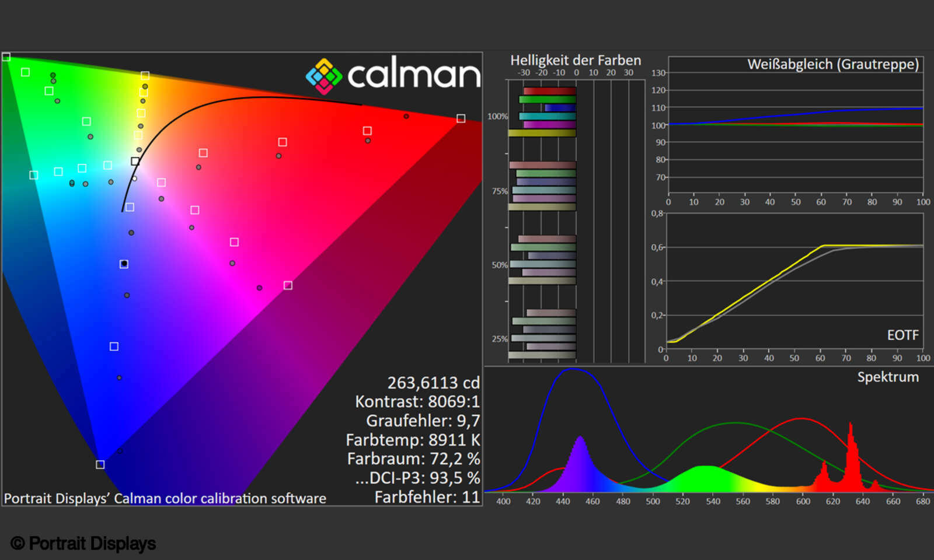Click the target square at top-left green corner

pos(6,57)
